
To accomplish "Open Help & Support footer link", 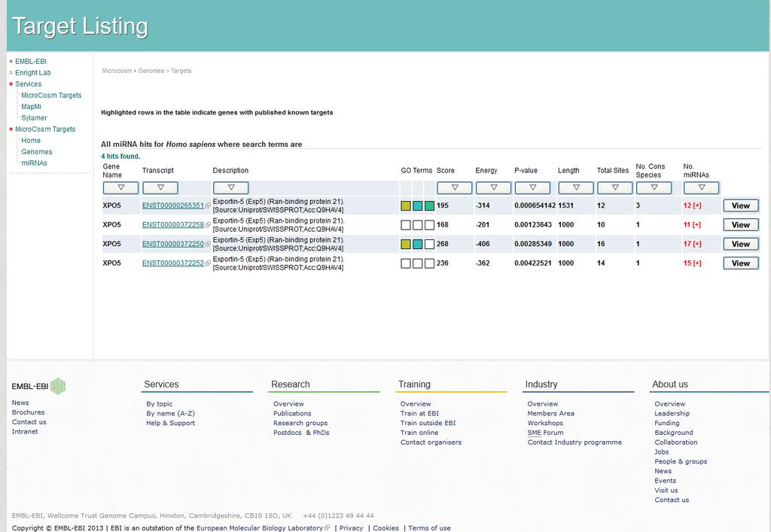I will 170,423.
